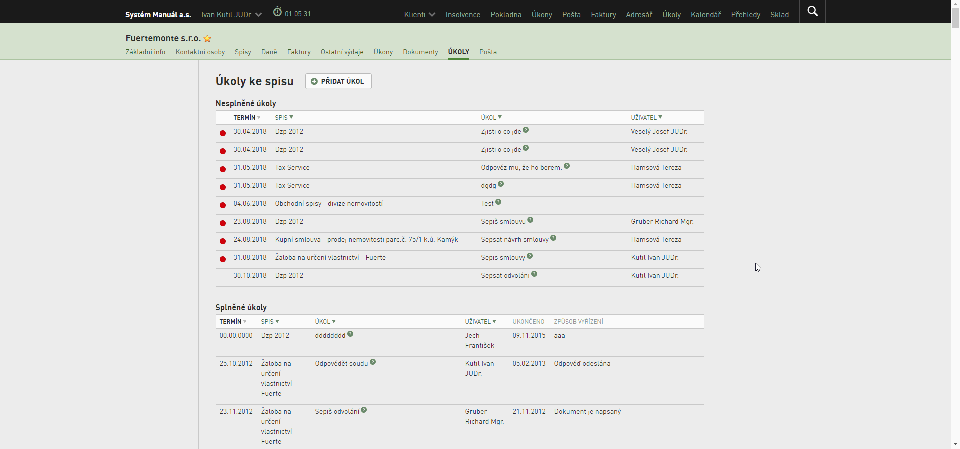The width and height of the screenshot is (960, 449).
Task: Open the search magnifier icon
Action: tap(812, 11)
